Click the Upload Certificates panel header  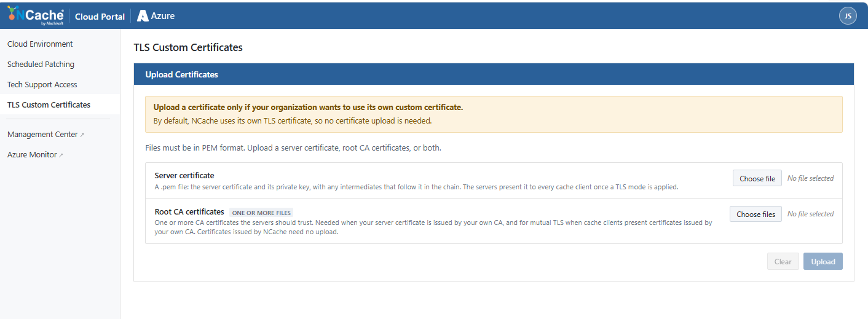tap(494, 74)
